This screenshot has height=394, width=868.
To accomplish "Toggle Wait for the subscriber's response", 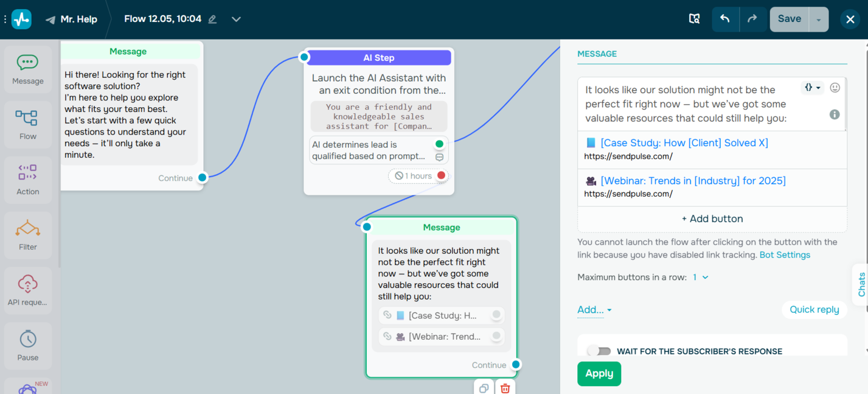I will pos(599,351).
